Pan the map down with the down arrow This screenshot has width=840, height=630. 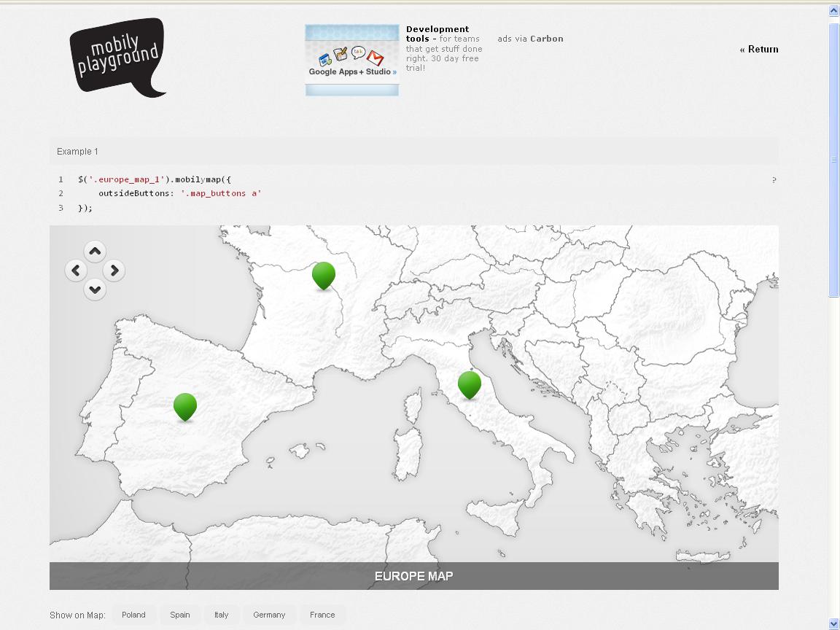pyautogui.click(x=95, y=289)
